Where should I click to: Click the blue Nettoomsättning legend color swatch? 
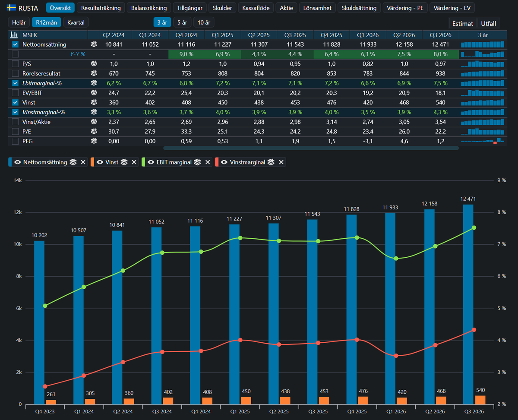pos(10,162)
